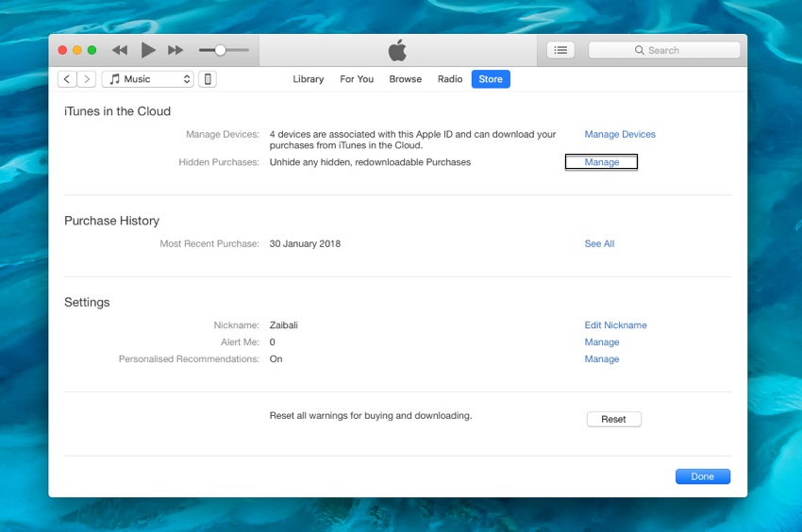Click the music note icon in selector
Screen dimensions: 802x532
pyautogui.click(x=115, y=79)
